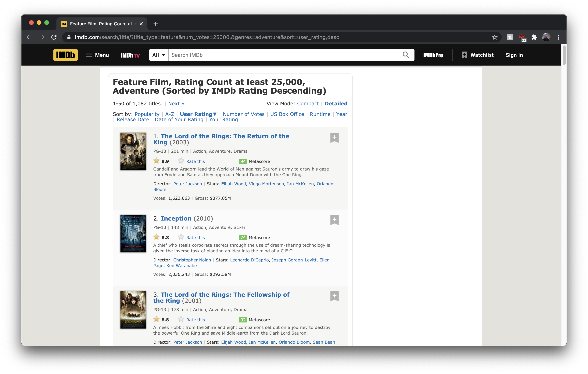Open Christopher Nolan's page
This screenshot has height=374, width=588.
click(x=192, y=260)
